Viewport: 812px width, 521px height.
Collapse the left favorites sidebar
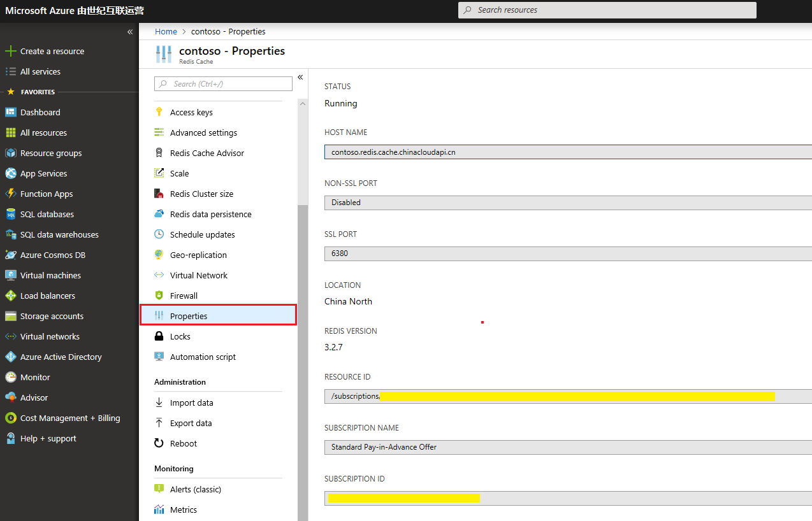130,32
